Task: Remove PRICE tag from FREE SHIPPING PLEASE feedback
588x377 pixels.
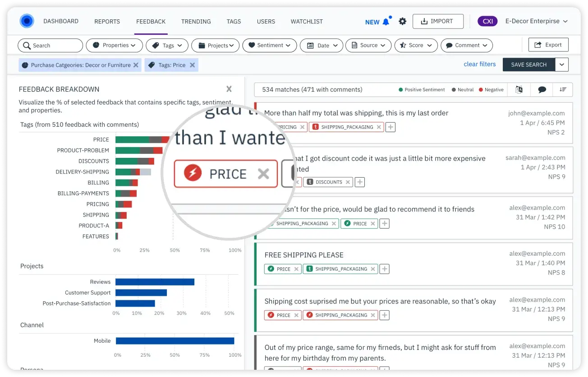Action: (296, 269)
